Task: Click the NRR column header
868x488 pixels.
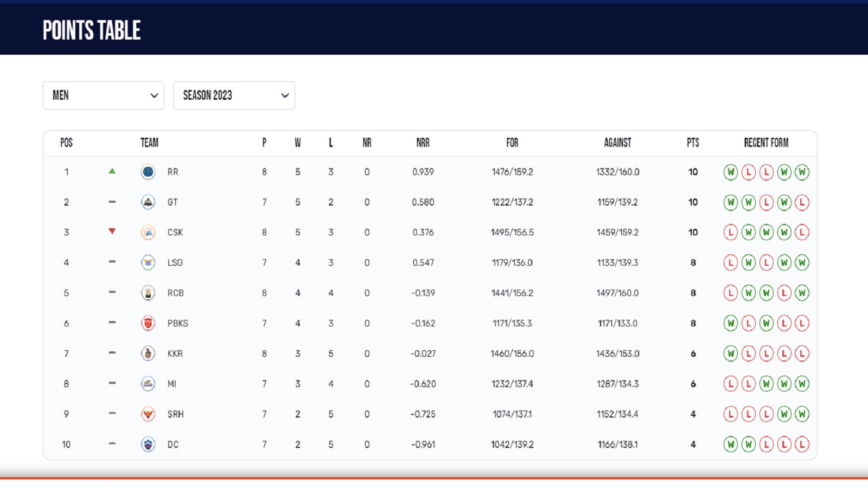Action: coord(423,143)
